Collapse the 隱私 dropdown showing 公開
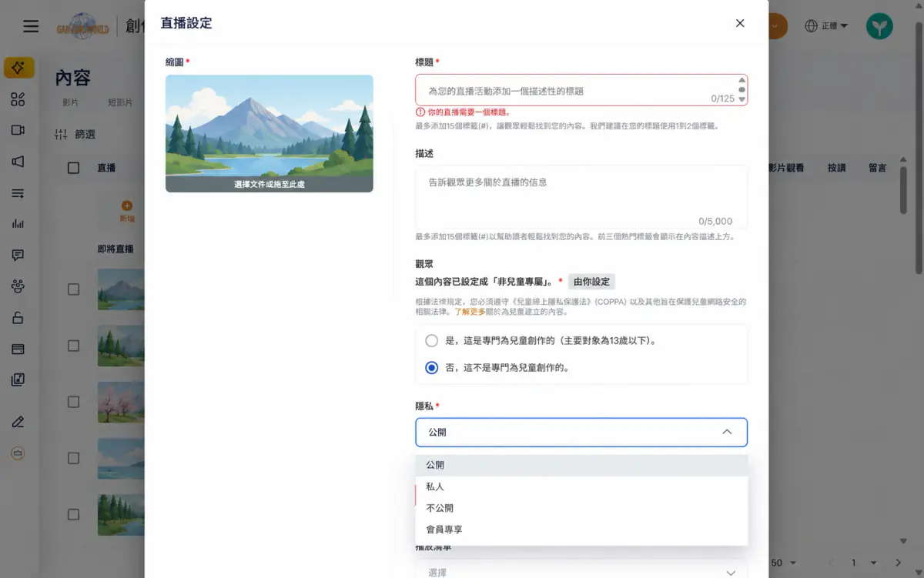Image resolution: width=924 pixels, height=578 pixels. (581, 433)
